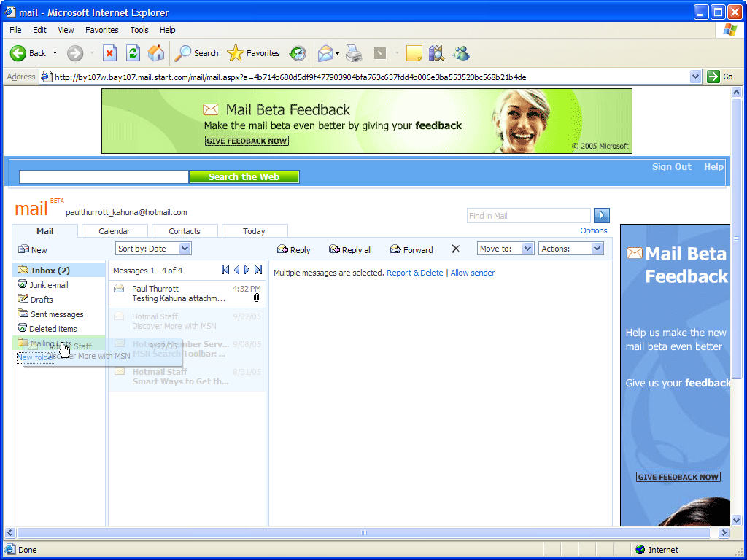Image resolution: width=747 pixels, height=560 pixels.
Task: Click the Allow sender link
Action: point(473,273)
